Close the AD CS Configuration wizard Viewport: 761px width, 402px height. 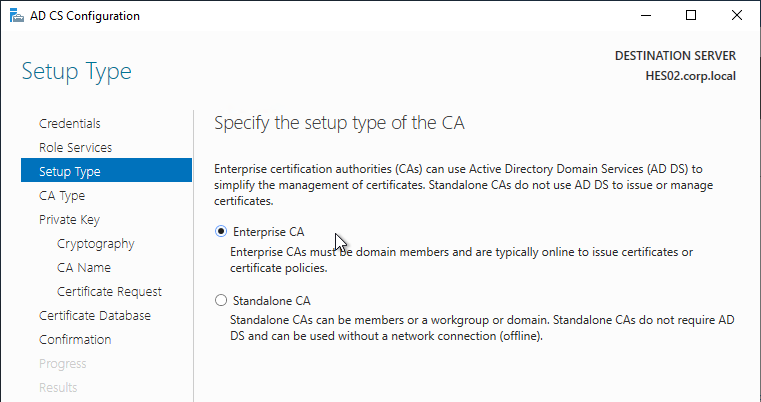[x=736, y=16]
